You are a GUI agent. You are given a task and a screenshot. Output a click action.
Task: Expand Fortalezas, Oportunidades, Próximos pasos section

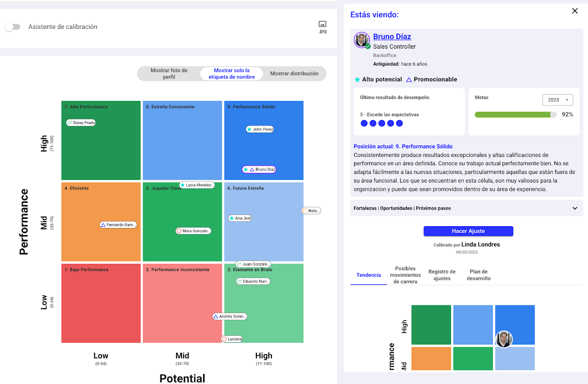tap(575, 208)
